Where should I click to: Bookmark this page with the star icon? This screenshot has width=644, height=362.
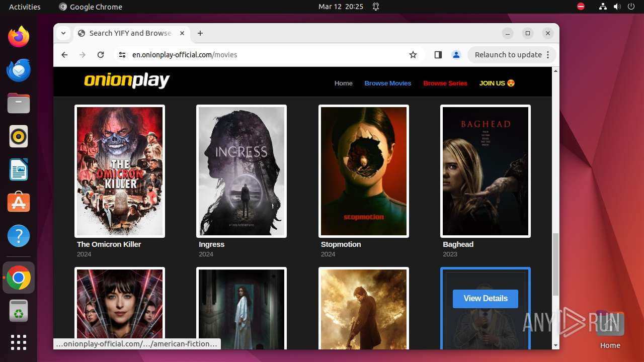(x=413, y=55)
